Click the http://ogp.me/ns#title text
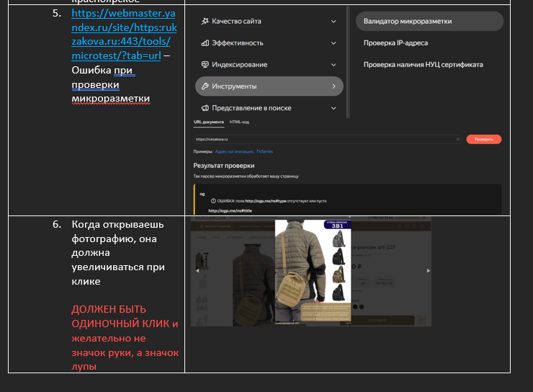Image resolution: width=533 pixels, height=392 pixels. [x=230, y=211]
